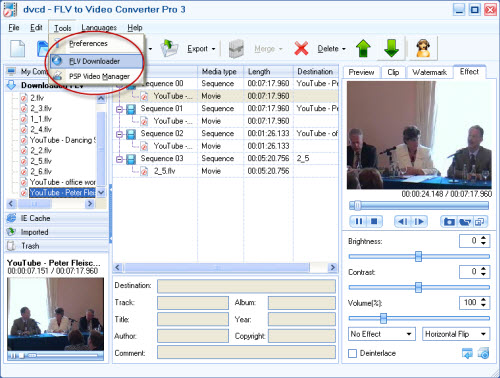
Task: Enable the Deinterlace checkbox
Action: click(352, 353)
